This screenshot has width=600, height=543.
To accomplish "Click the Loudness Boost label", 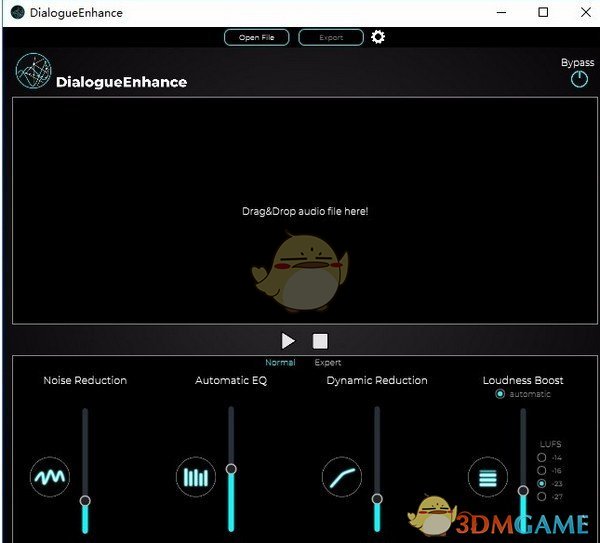I will [x=523, y=380].
